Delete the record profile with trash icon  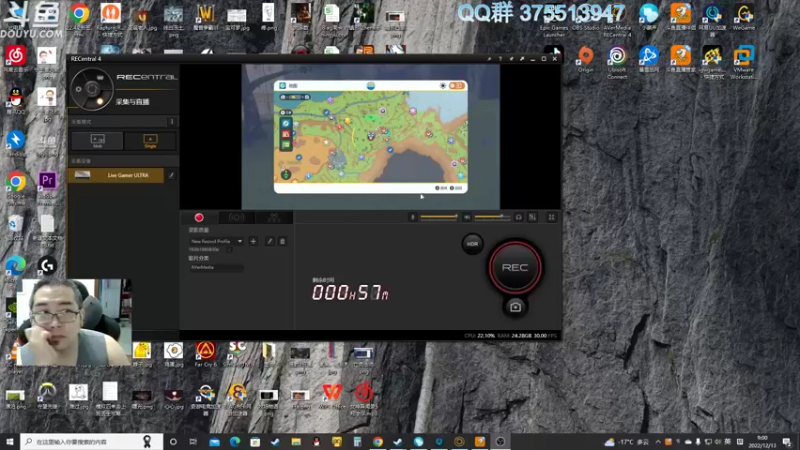[x=282, y=241]
